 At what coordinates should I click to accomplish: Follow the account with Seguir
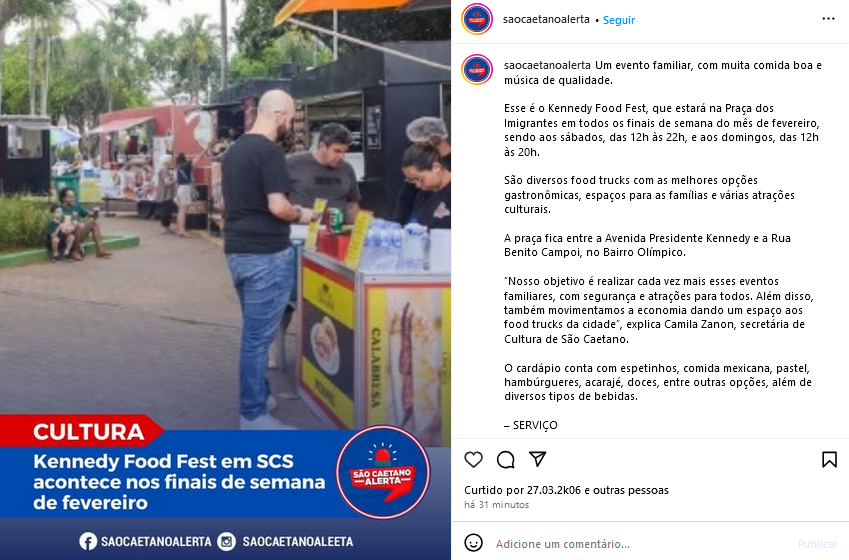coord(619,20)
